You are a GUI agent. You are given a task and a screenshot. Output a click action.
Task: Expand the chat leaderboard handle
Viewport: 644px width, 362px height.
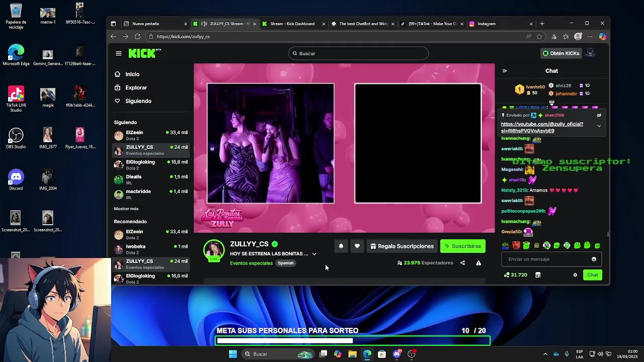551,103
